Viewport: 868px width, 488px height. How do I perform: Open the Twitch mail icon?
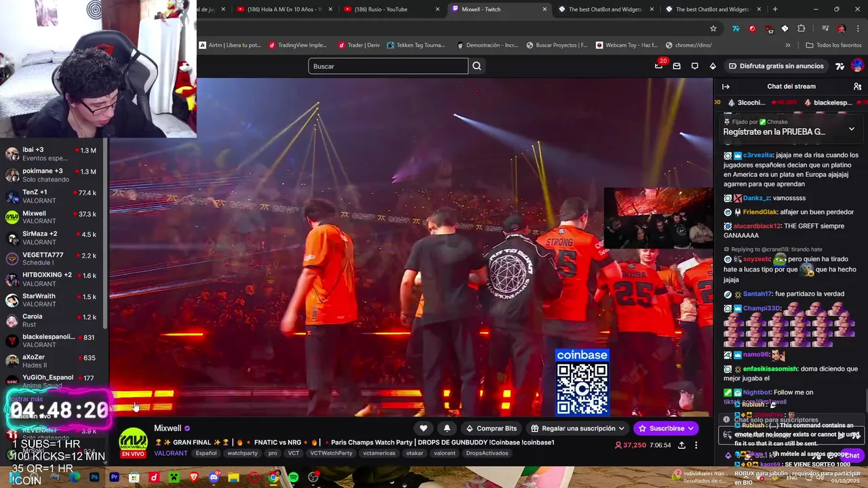pyautogui.click(x=677, y=66)
